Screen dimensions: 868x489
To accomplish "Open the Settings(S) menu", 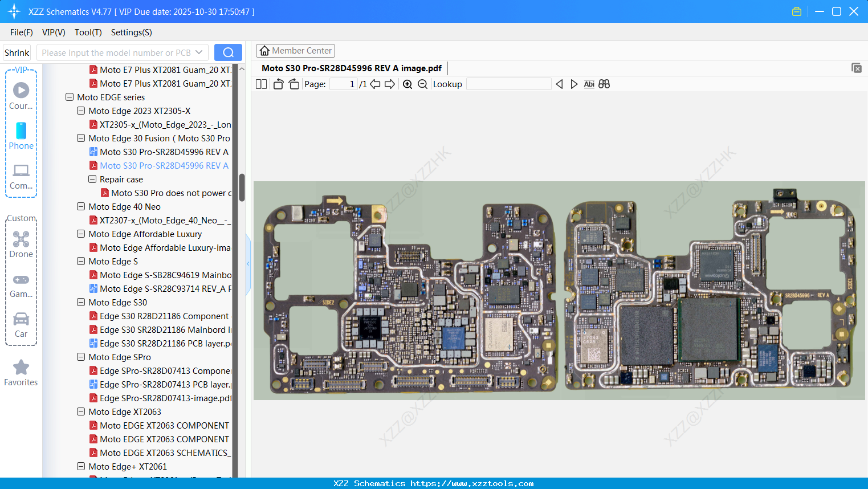I will pyautogui.click(x=131, y=32).
